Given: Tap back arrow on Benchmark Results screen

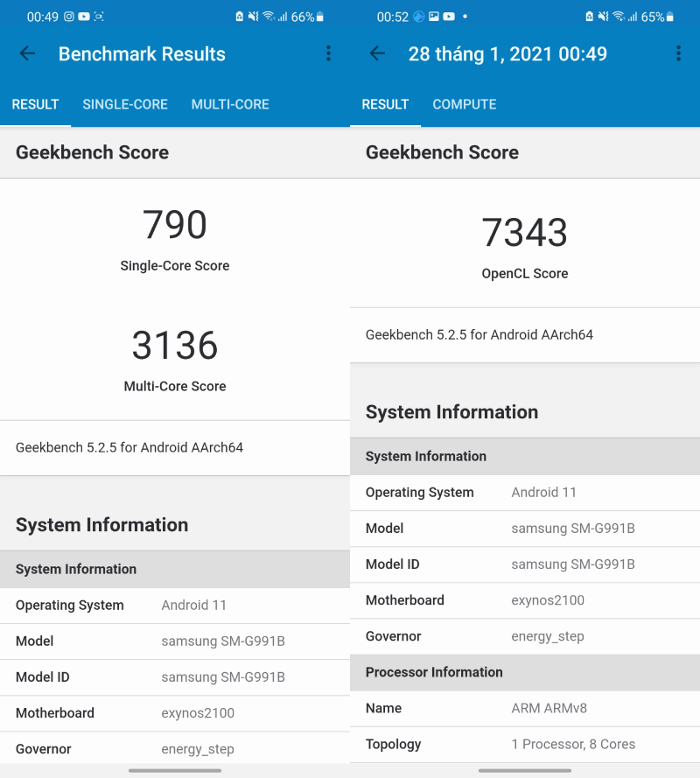Looking at the screenshot, I should 27,53.
